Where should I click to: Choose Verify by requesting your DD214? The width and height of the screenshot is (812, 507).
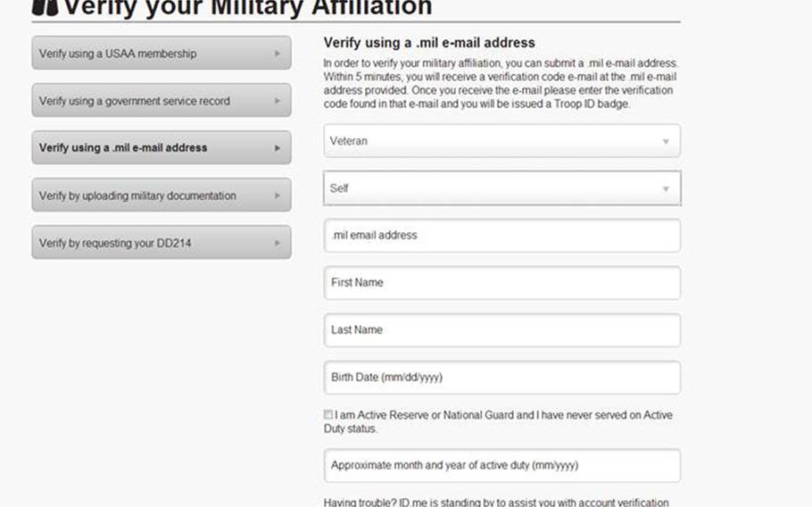click(162, 243)
